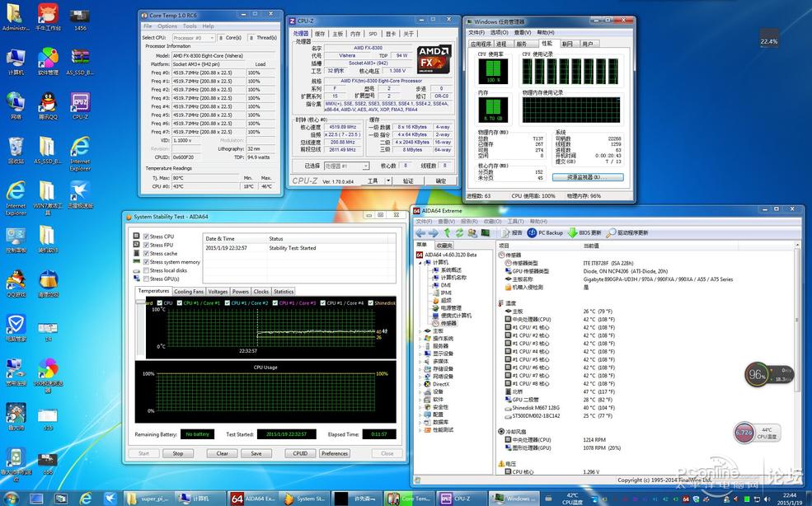Click the CPU-Z taskbar button
This screenshot has width=812, height=506.
click(461, 499)
